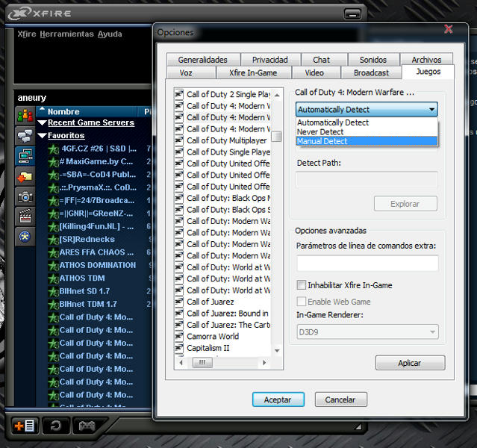Open Ayuda menu
Image resolution: width=477 pixels, height=448 pixels.
(110, 34)
